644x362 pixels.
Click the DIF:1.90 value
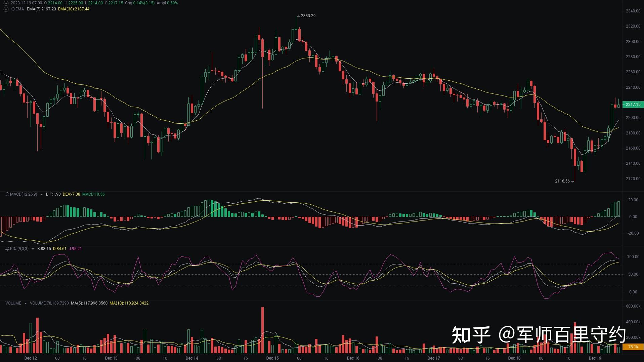(53, 194)
